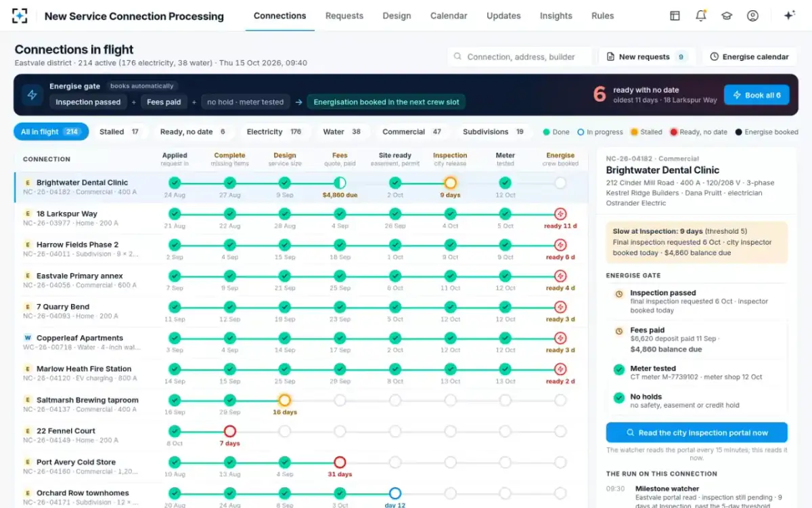Click Read the city inspection portal now
812x508 pixels.
(697, 432)
